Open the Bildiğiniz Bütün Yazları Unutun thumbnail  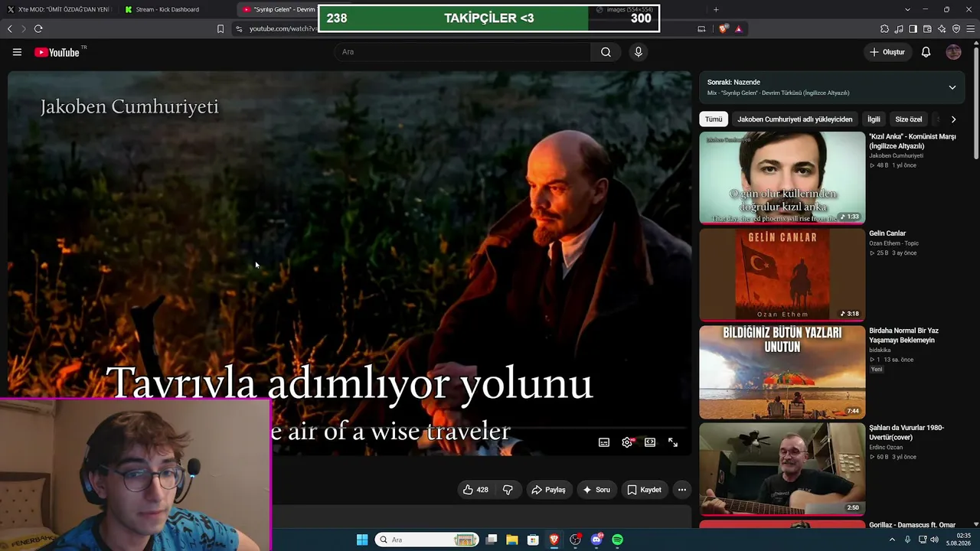pos(782,372)
